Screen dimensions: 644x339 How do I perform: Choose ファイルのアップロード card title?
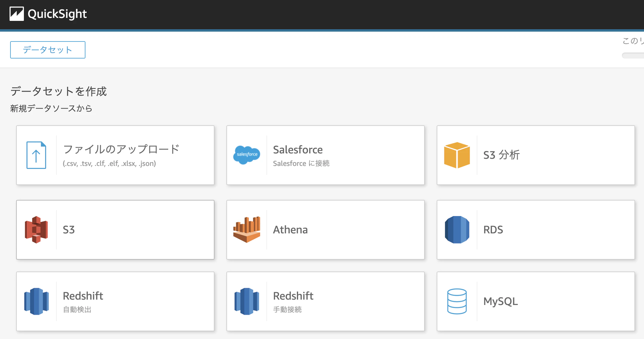(121, 149)
